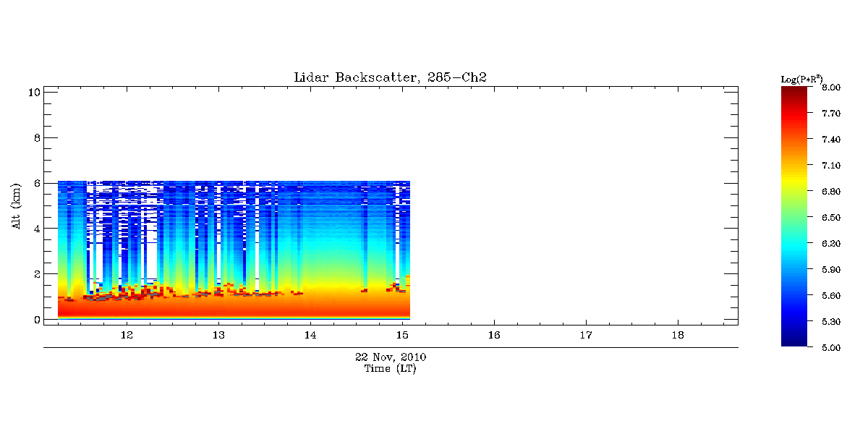Click the colorbar value '6.20'

(x=830, y=244)
